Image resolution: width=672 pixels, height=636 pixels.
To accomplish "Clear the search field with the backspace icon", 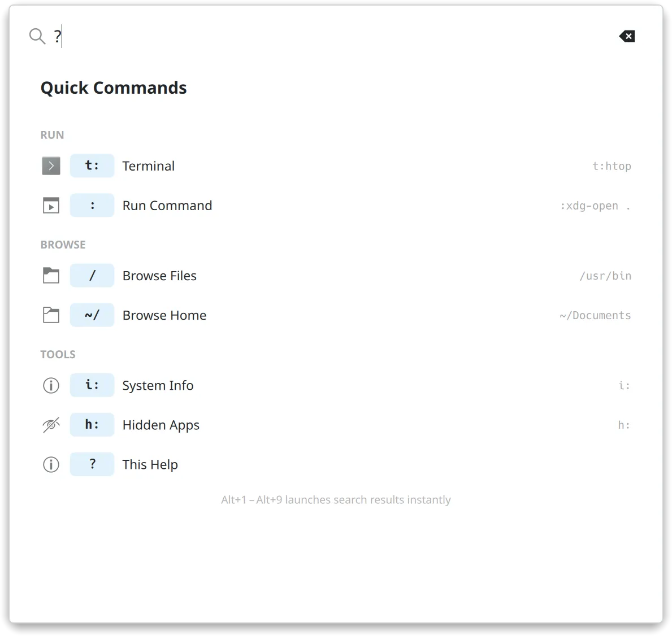I will tap(627, 36).
